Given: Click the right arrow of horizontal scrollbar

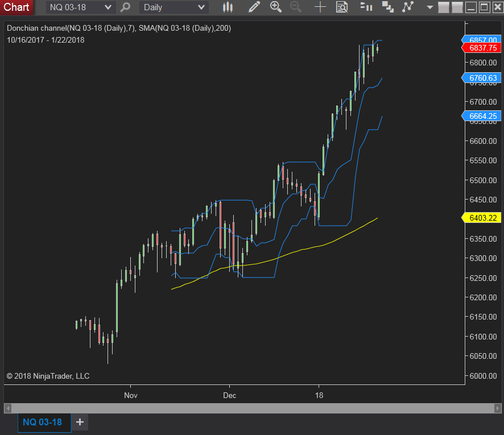Looking at the screenshot, I should coord(497,408).
